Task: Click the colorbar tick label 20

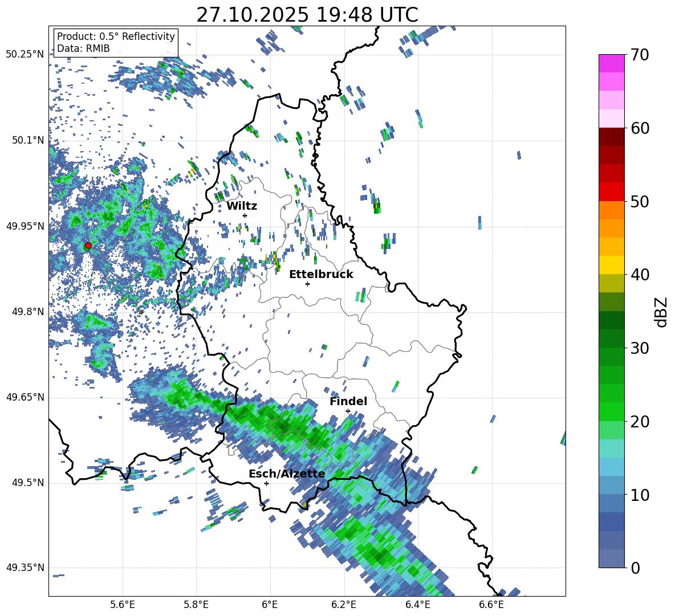Action: coord(640,421)
